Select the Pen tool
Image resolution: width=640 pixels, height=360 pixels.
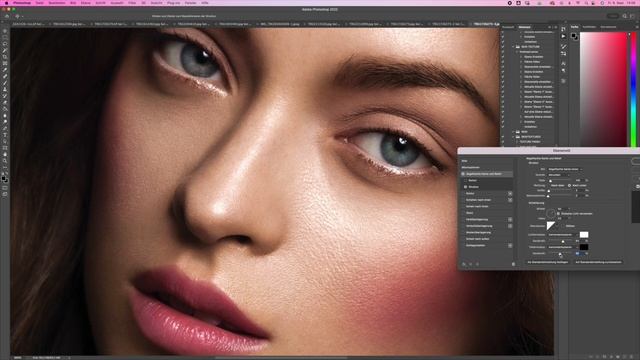[5, 128]
